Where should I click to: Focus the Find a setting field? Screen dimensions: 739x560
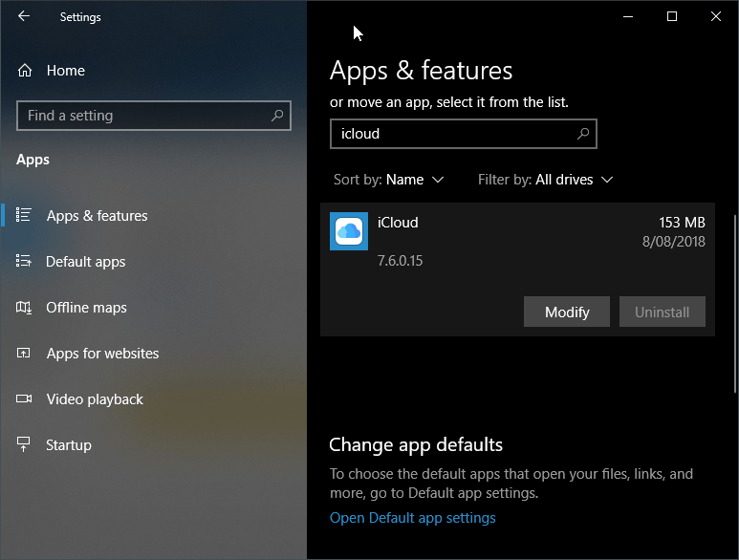pyautogui.click(x=154, y=116)
